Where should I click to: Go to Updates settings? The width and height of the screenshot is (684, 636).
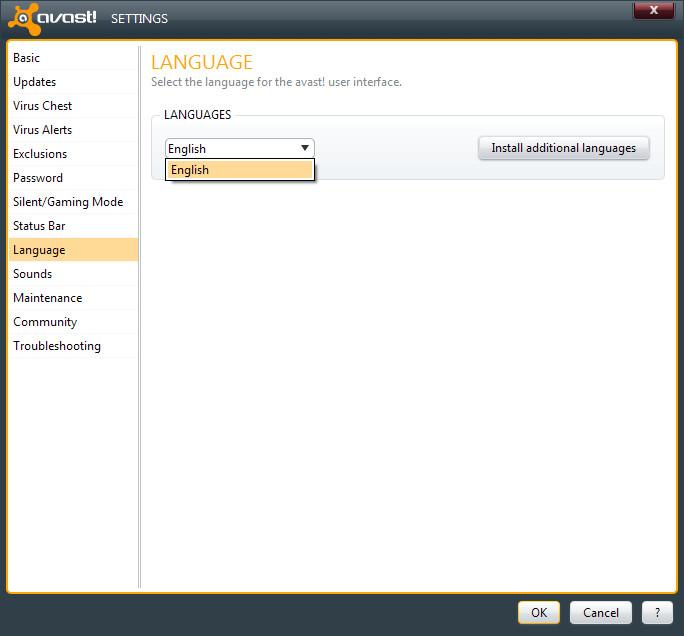(x=35, y=82)
